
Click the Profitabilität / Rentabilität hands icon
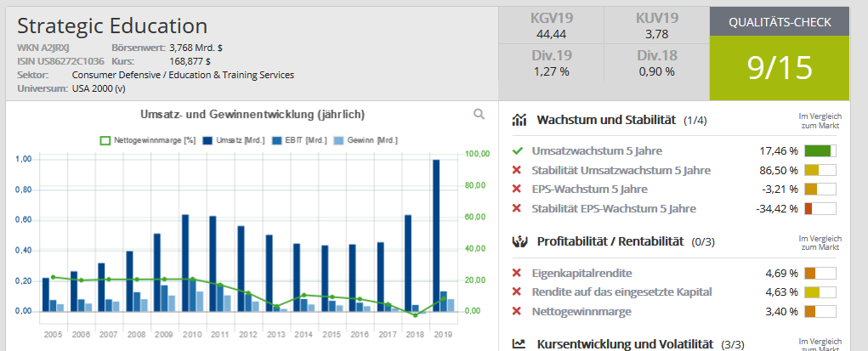pos(519,241)
